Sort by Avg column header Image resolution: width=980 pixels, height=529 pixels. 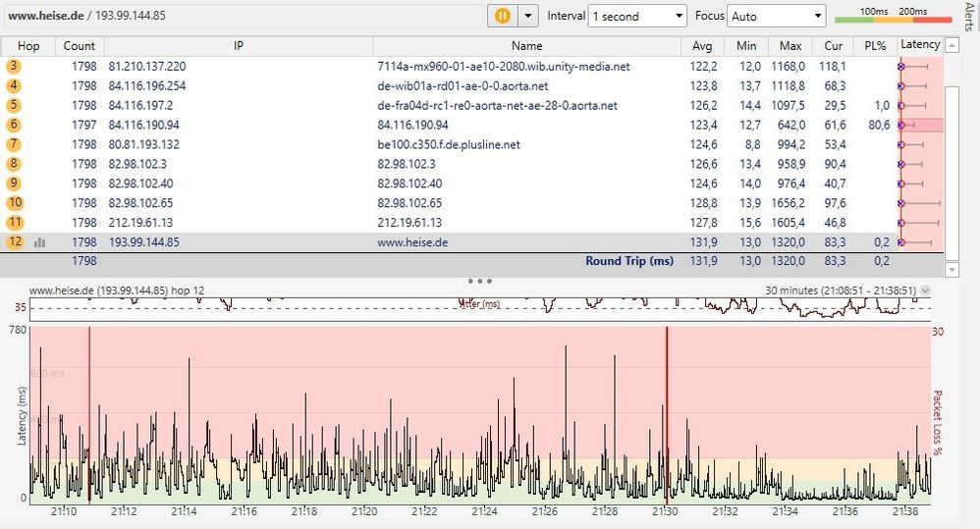pyautogui.click(x=702, y=45)
